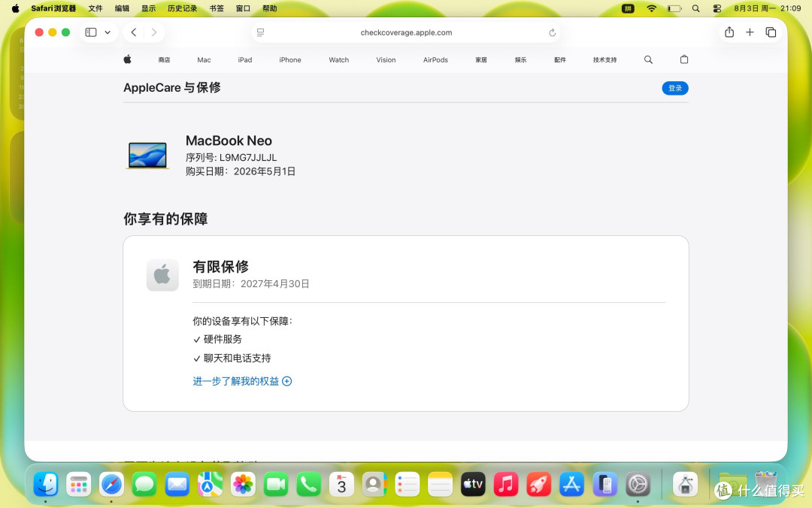Open the Wi-Fi status menu
The height and width of the screenshot is (508, 812).
click(x=651, y=8)
